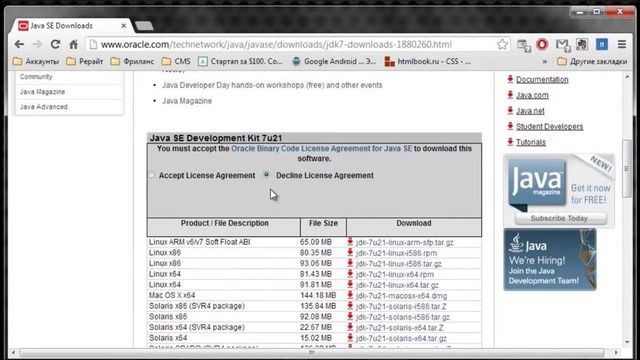Click the horizontal scrollbar right arrow
This screenshot has height=360, width=640.
[616, 352]
